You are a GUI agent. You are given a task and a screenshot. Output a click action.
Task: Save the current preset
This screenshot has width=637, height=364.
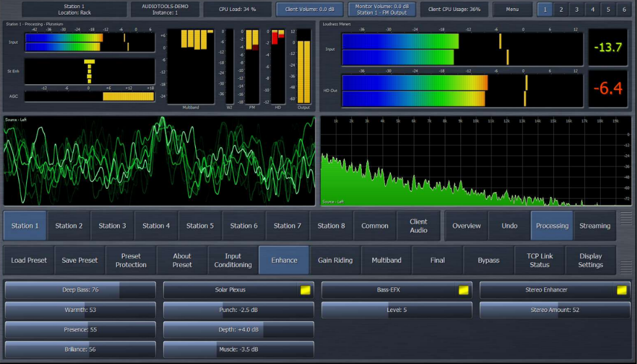coord(79,260)
